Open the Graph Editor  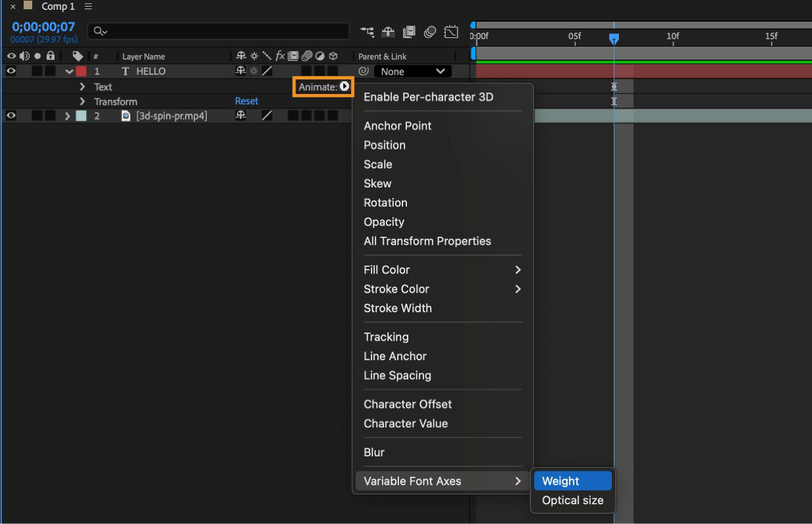(451, 31)
